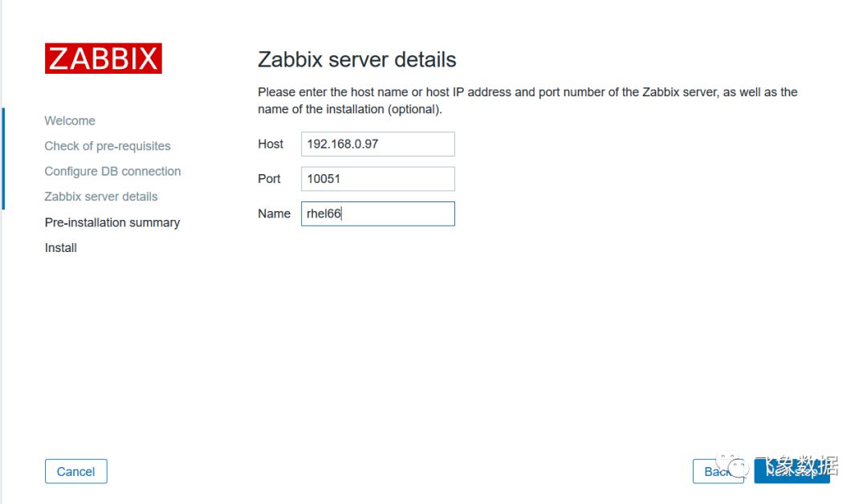The image size is (867, 504).
Task: Click the Name field containing rhel66
Action: coord(377,213)
